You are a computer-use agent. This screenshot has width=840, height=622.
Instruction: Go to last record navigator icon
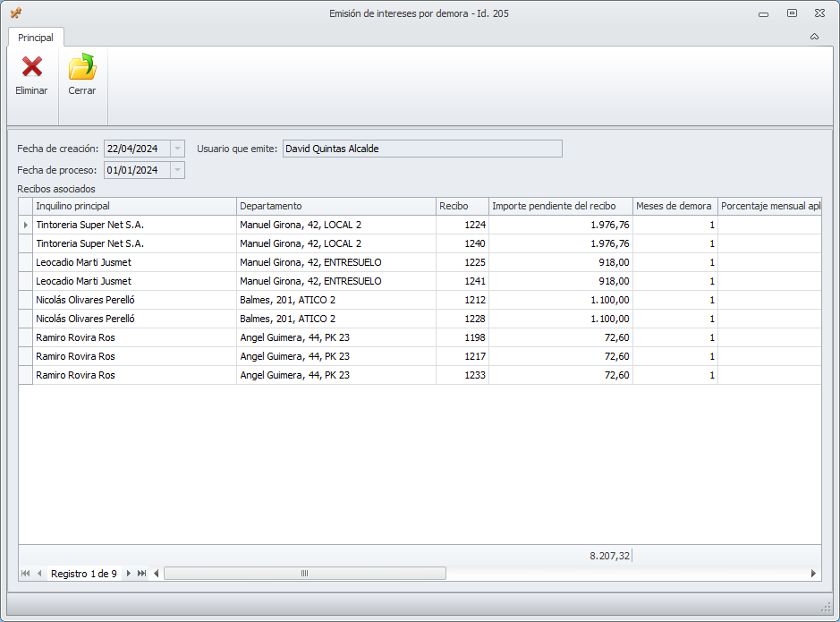[141, 573]
